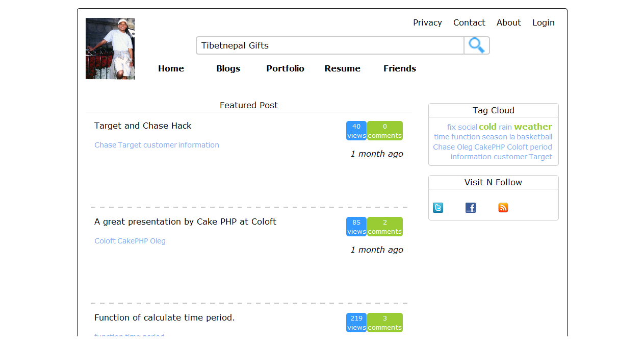Open the About page link
Viewport: 644px width, 344px height.
click(508, 22)
